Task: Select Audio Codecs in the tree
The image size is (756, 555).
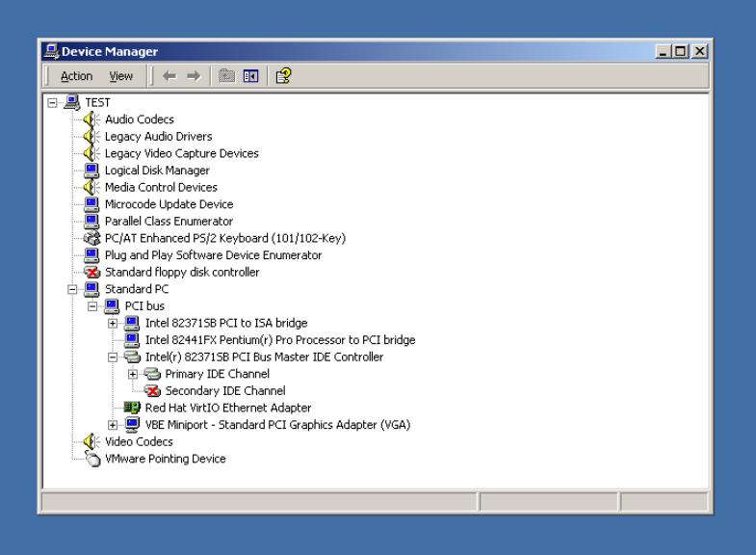Action: [140, 119]
